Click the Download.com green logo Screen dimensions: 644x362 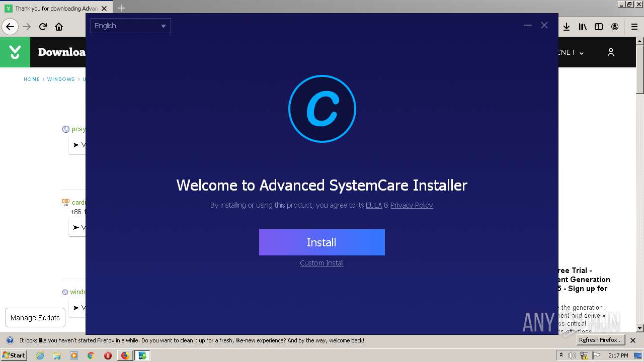click(x=15, y=52)
